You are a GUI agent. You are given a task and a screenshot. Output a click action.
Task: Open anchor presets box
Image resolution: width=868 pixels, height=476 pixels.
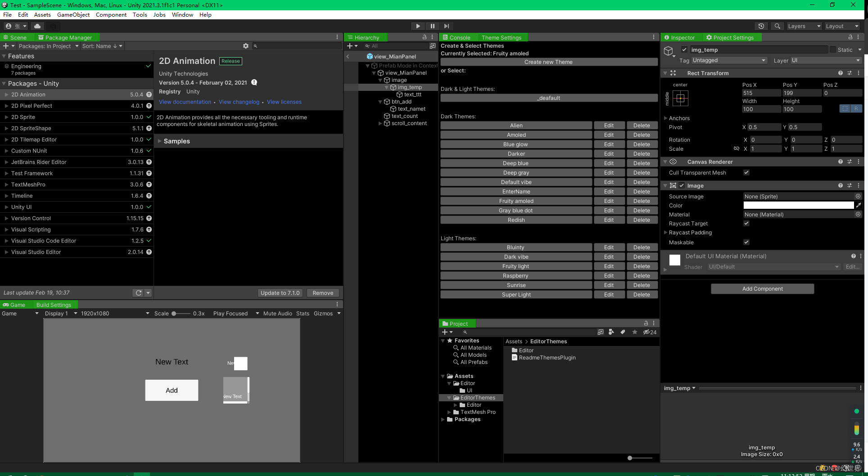point(680,98)
